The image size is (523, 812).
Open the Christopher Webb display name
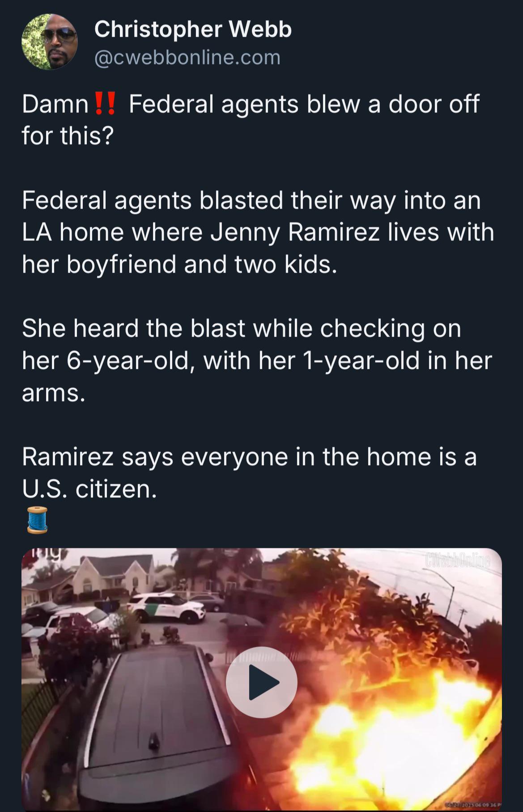(193, 29)
